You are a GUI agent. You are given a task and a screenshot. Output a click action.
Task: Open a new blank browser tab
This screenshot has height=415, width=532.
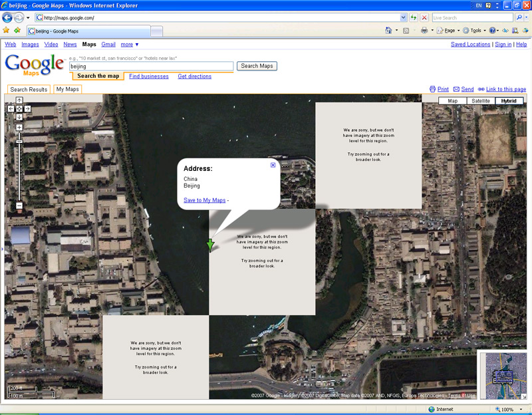156,31
